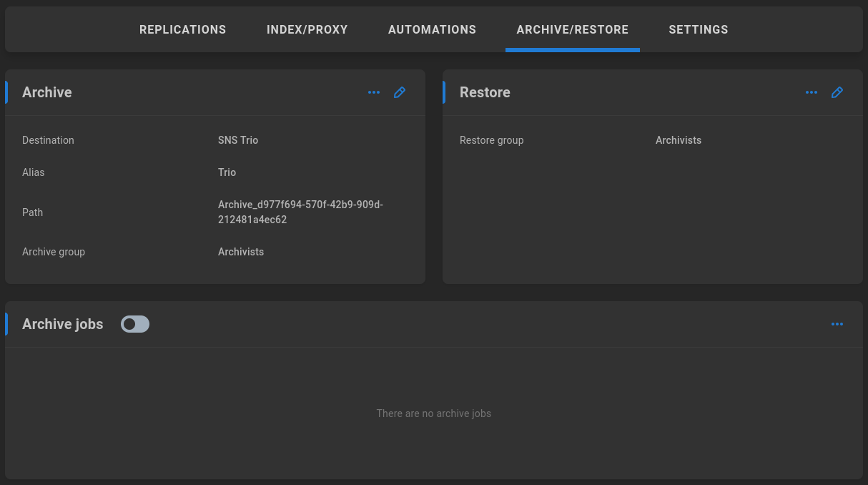Image resolution: width=868 pixels, height=485 pixels.
Task: Click the 'There are no archive jobs' message
Action: pos(434,413)
